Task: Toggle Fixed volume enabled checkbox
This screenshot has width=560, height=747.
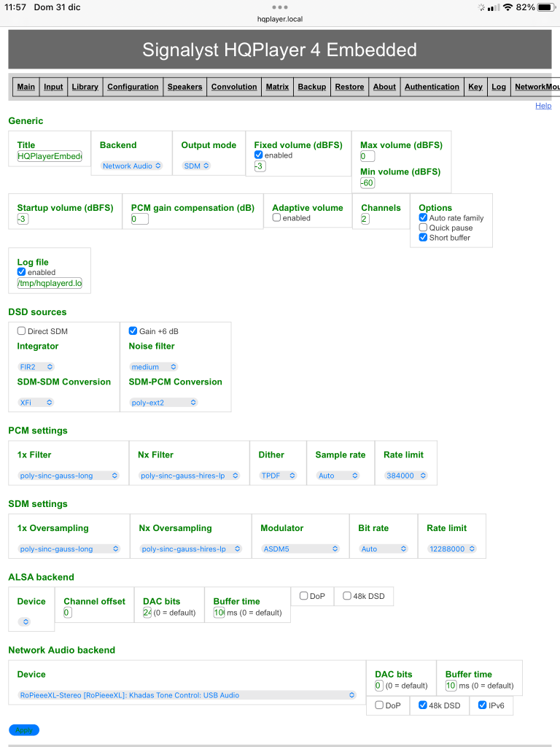Action: (x=259, y=155)
